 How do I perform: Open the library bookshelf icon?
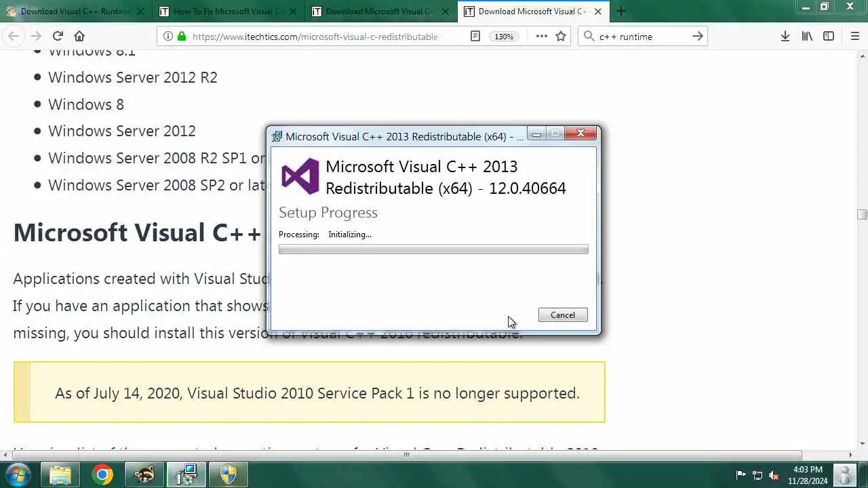point(807,37)
